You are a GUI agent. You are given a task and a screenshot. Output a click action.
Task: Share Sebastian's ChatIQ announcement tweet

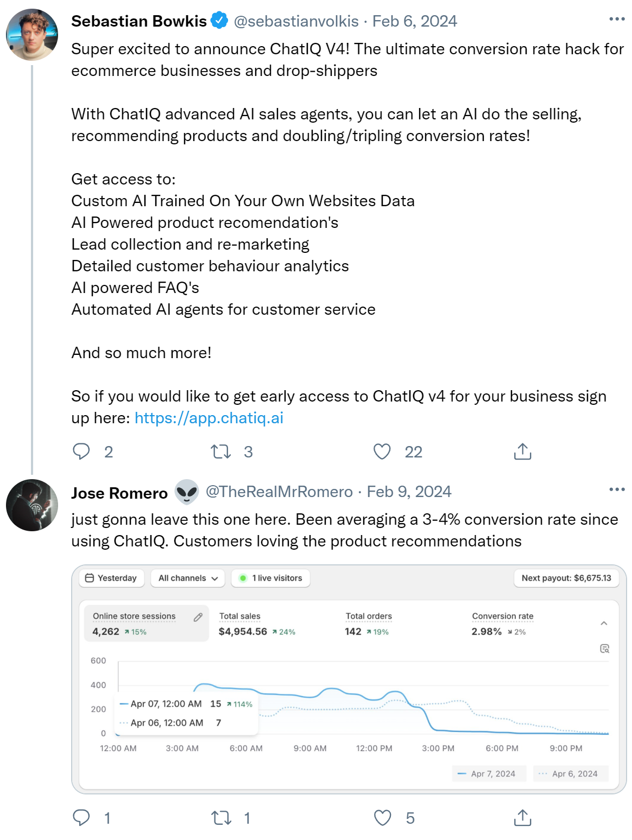click(x=522, y=451)
